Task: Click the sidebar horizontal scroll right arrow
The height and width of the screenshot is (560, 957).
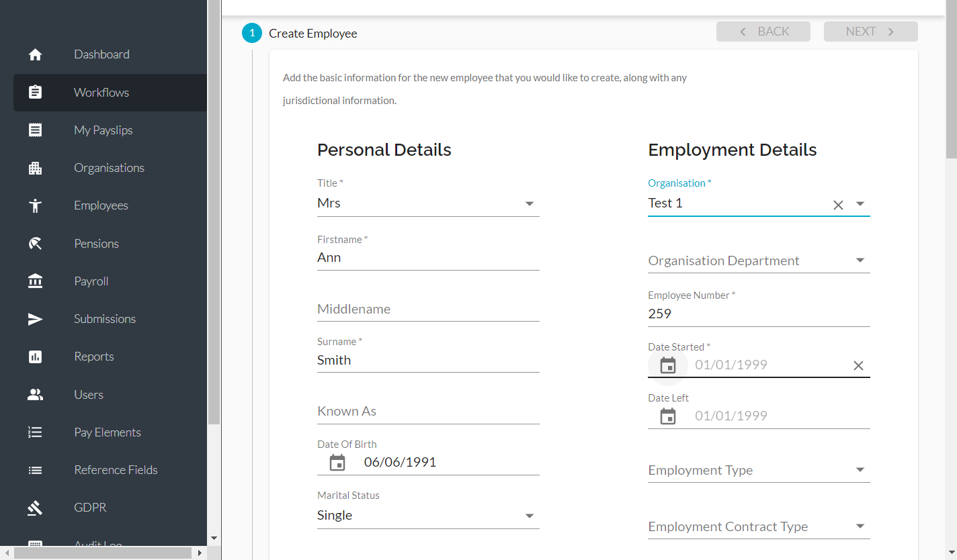Action: 199,553
